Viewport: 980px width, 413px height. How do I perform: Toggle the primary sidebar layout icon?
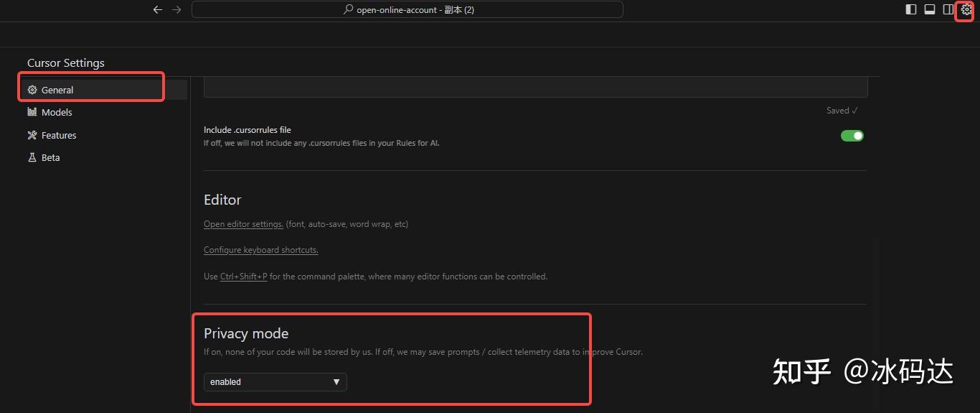(911, 9)
